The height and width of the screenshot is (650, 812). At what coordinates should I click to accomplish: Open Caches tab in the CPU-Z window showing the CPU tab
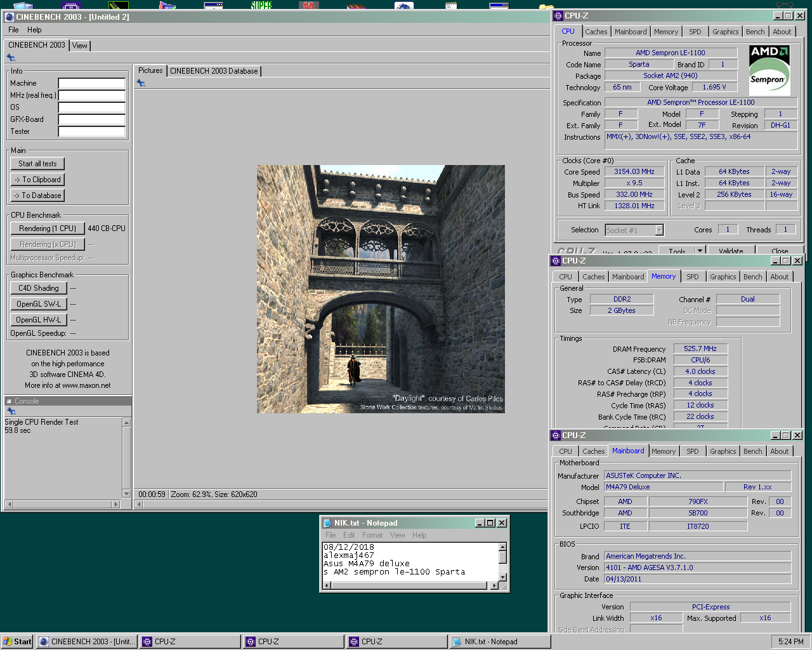[x=596, y=32]
